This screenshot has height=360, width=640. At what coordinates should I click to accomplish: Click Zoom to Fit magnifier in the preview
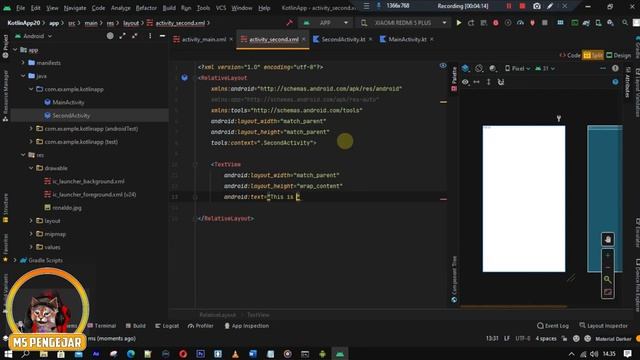click(607, 280)
